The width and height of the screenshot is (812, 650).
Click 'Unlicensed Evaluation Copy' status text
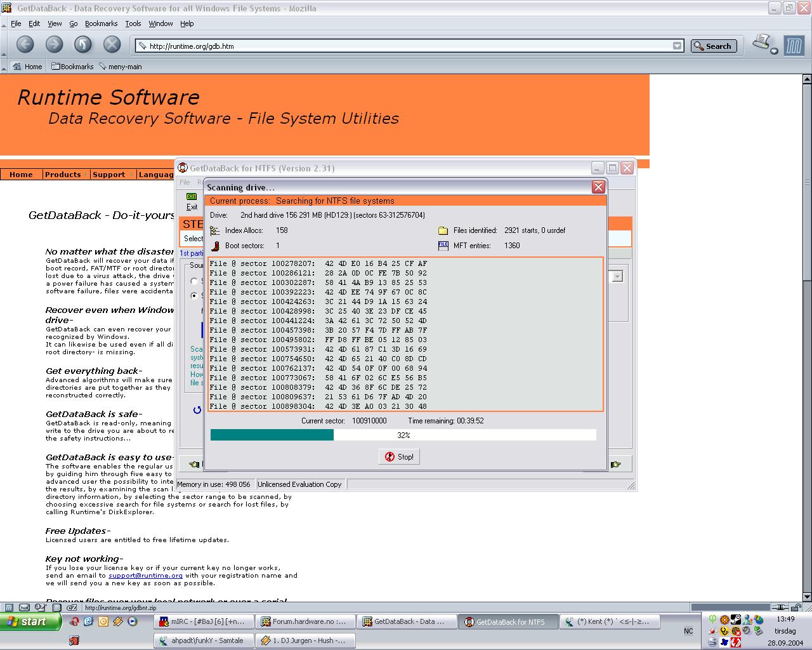coord(299,484)
